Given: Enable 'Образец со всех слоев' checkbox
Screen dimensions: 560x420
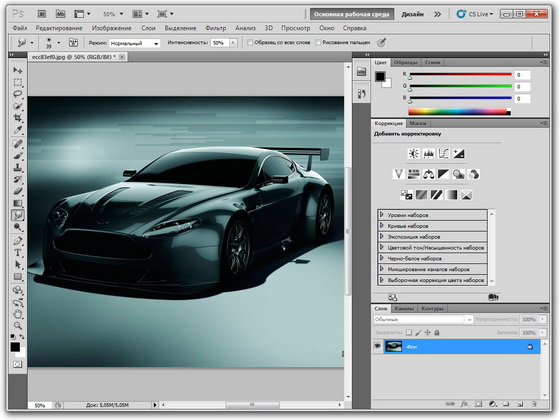Looking at the screenshot, I should coord(250,42).
